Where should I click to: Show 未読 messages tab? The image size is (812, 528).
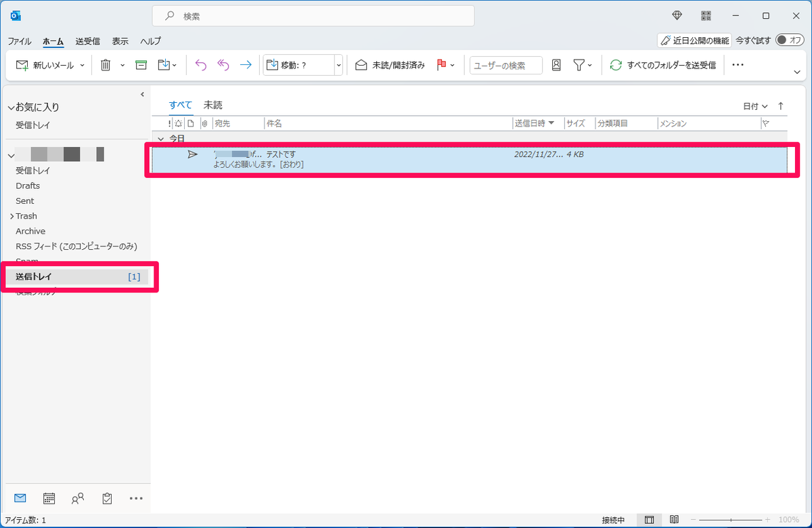(213, 105)
